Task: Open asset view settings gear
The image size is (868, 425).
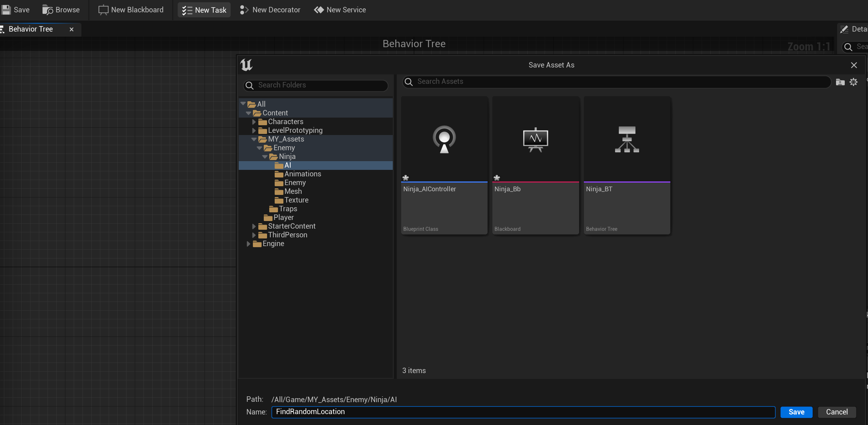Action: point(853,82)
